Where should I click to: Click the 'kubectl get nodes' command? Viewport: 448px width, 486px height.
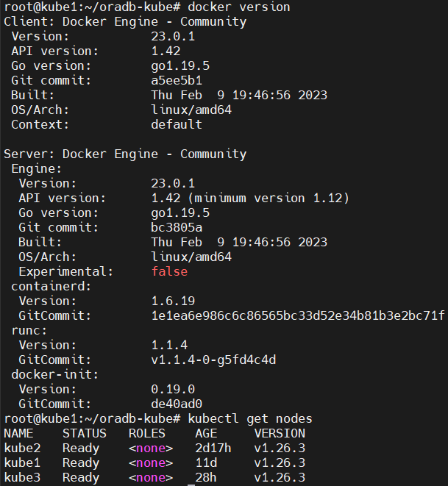point(250,419)
